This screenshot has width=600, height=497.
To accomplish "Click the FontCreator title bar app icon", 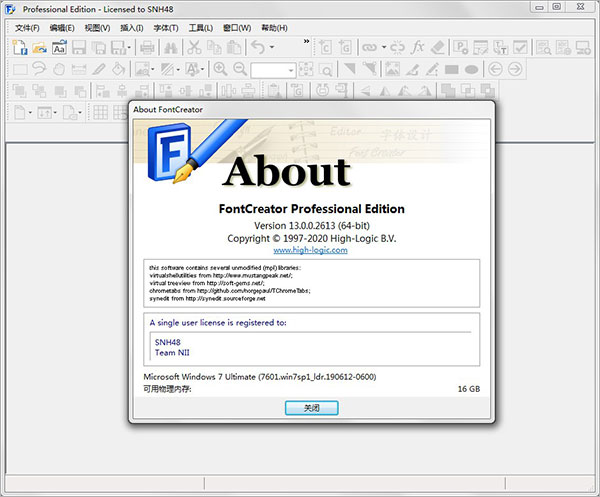I will [x=10, y=9].
